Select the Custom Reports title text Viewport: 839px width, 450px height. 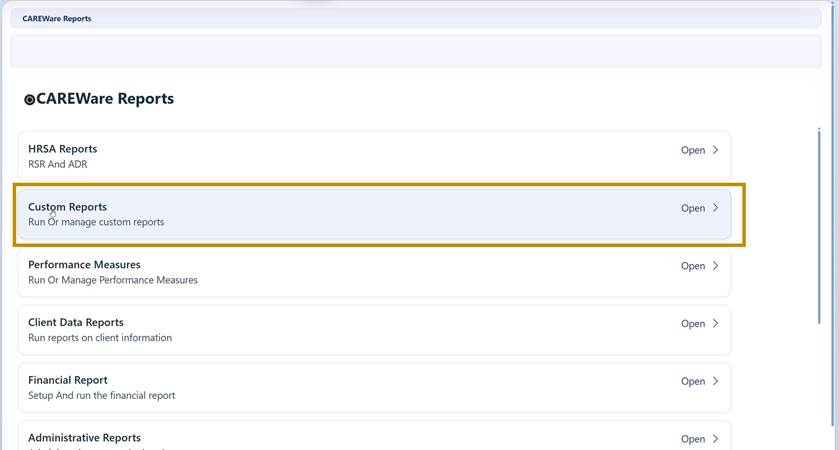pyautogui.click(x=67, y=207)
